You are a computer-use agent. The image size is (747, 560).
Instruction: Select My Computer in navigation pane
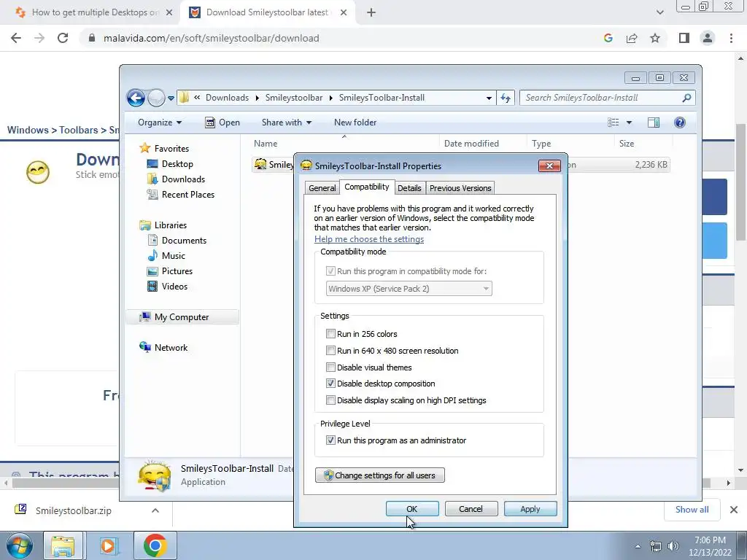click(182, 317)
